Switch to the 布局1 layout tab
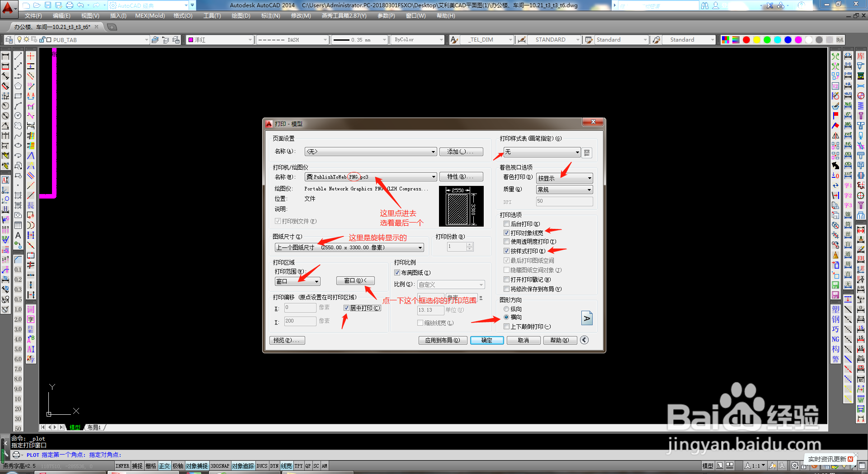868x474 pixels. 94,427
